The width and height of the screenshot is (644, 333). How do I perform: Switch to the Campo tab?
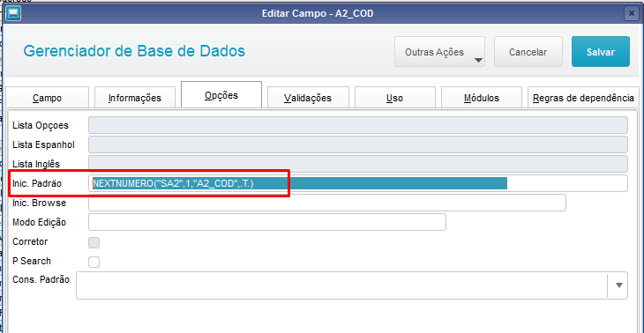pos(48,98)
